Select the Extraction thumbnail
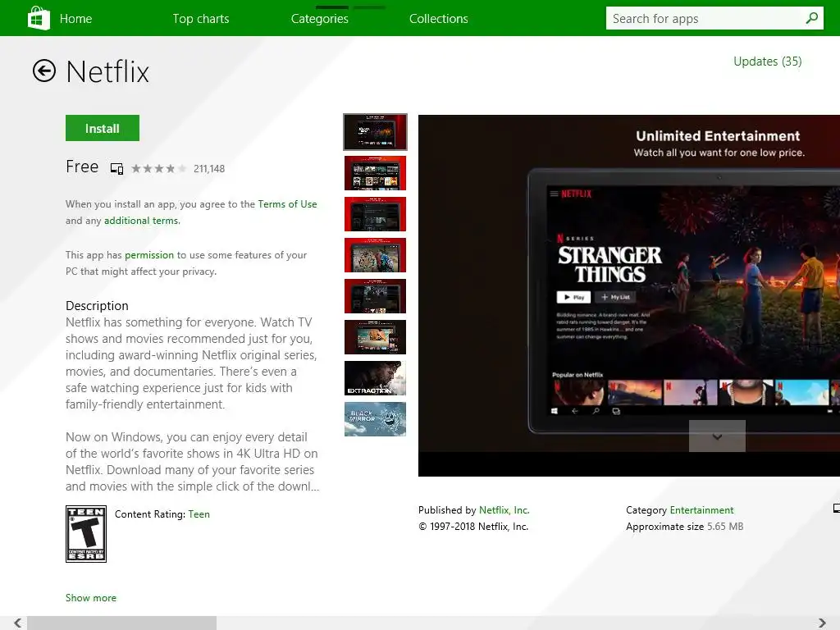 point(375,378)
